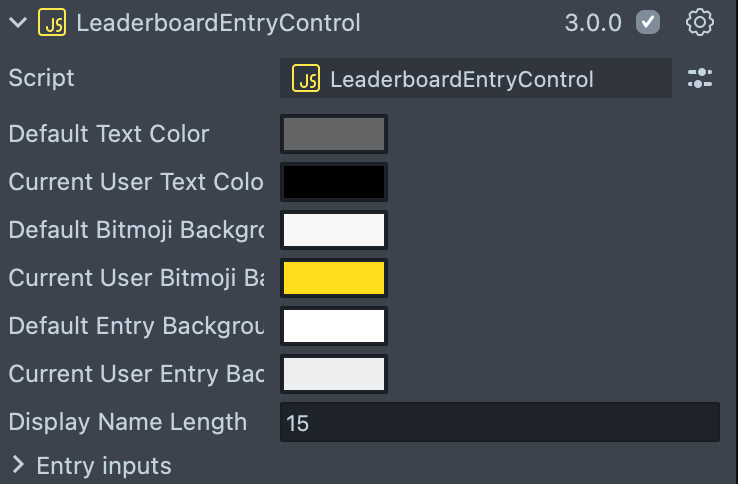Pick the Default Bitmoji Background color swatch
Image resolution: width=738 pixels, height=484 pixels.
(x=334, y=230)
